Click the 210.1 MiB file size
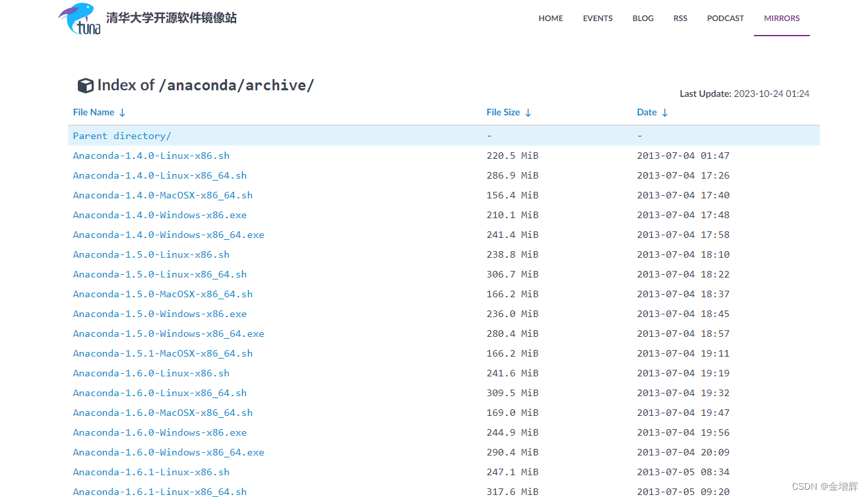Viewport: 868px width, 497px height. (512, 215)
